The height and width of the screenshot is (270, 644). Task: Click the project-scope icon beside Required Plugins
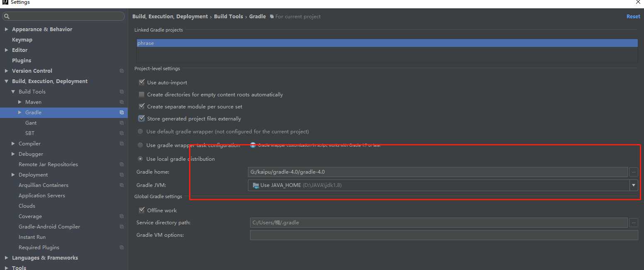point(122,248)
